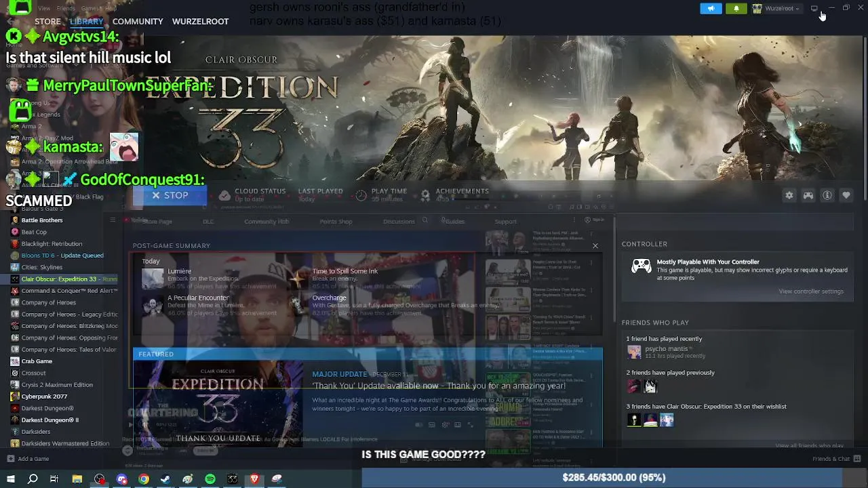Image resolution: width=868 pixels, height=488 pixels.
Task: View controller settings link
Action: 810,291
